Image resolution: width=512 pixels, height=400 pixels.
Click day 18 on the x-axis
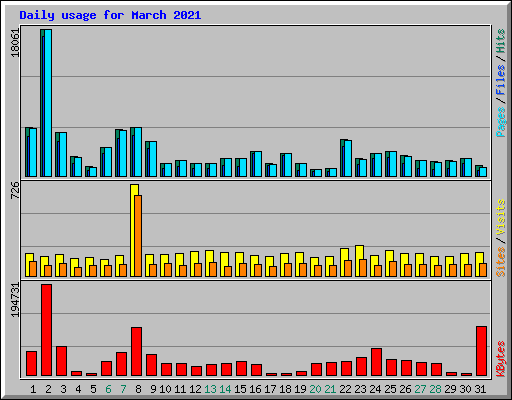click(285, 389)
